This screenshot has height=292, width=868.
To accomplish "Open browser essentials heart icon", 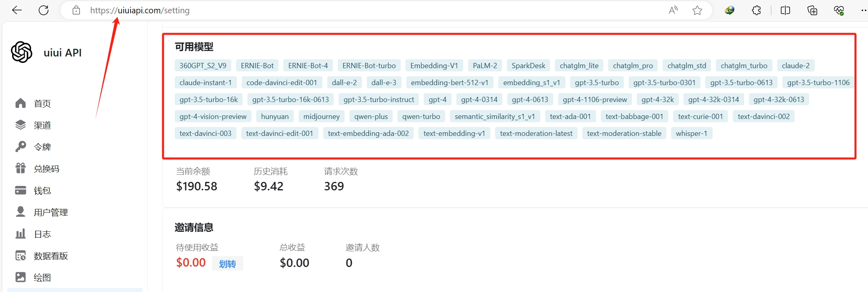I will pos(839,10).
